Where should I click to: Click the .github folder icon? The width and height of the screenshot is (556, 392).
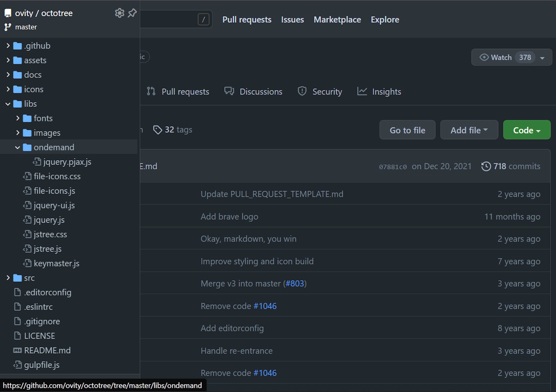[x=17, y=46]
